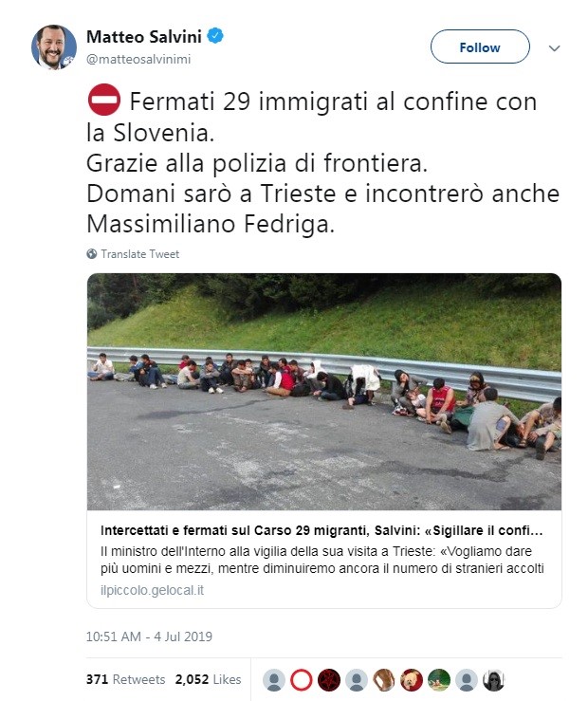
Task: View the 371 Retweets list
Action: pos(125,679)
